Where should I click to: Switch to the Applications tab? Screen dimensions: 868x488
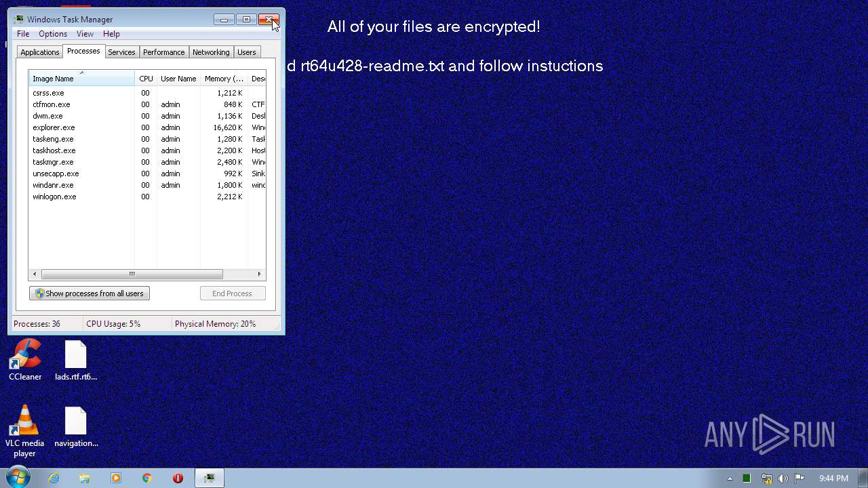[x=40, y=52]
